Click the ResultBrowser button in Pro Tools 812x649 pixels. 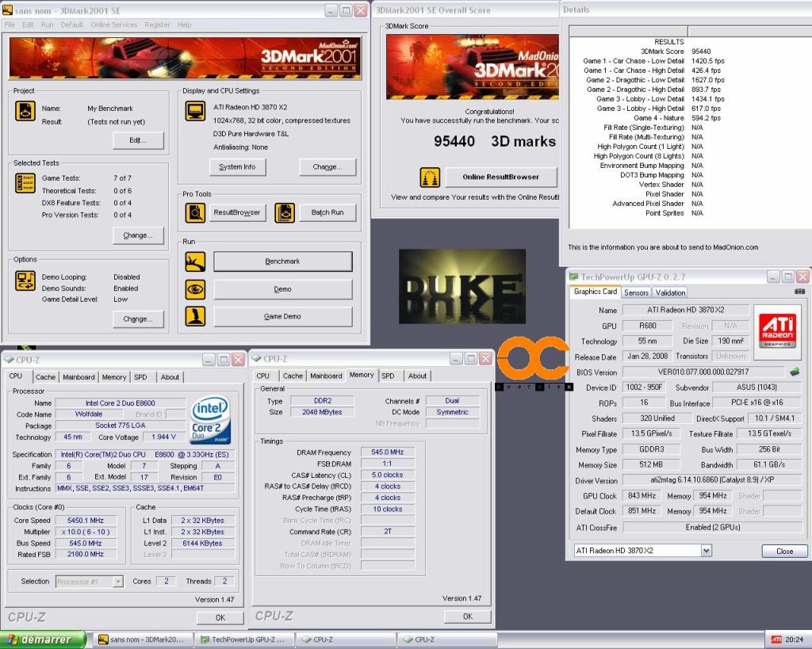coord(237,212)
